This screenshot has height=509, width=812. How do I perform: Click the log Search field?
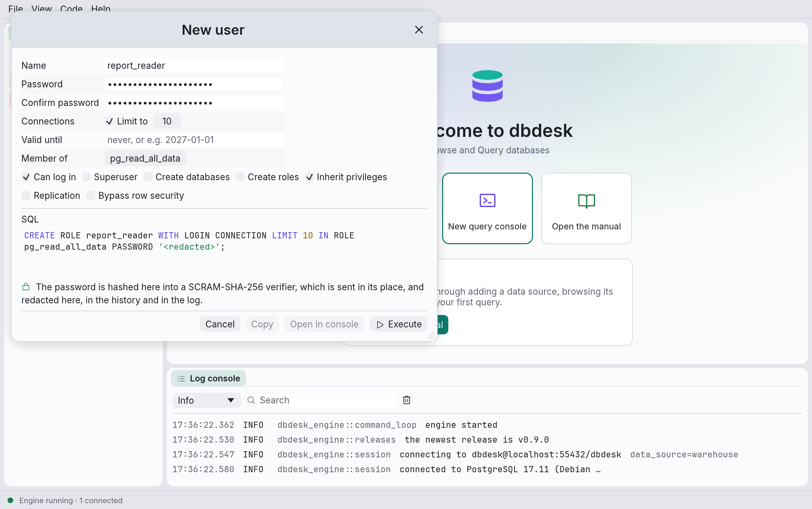point(326,400)
